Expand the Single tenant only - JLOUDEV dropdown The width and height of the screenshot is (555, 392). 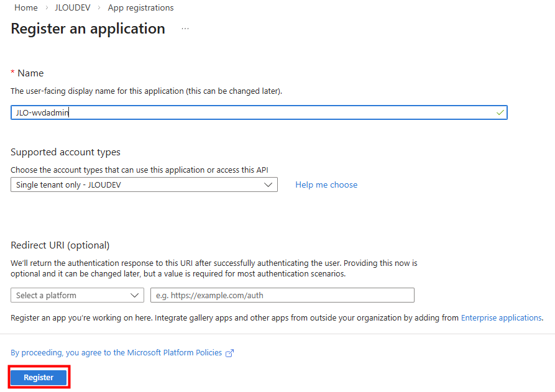coord(144,185)
